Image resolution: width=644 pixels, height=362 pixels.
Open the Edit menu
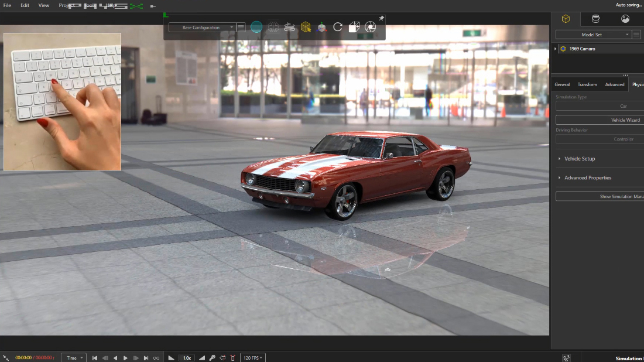(25, 5)
